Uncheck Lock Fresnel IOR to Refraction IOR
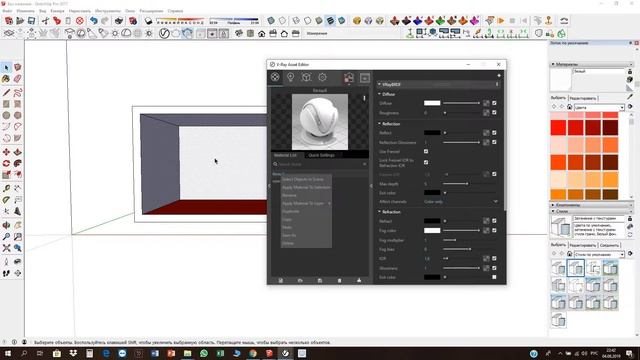This screenshot has width=640, height=360. pyautogui.click(x=426, y=162)
